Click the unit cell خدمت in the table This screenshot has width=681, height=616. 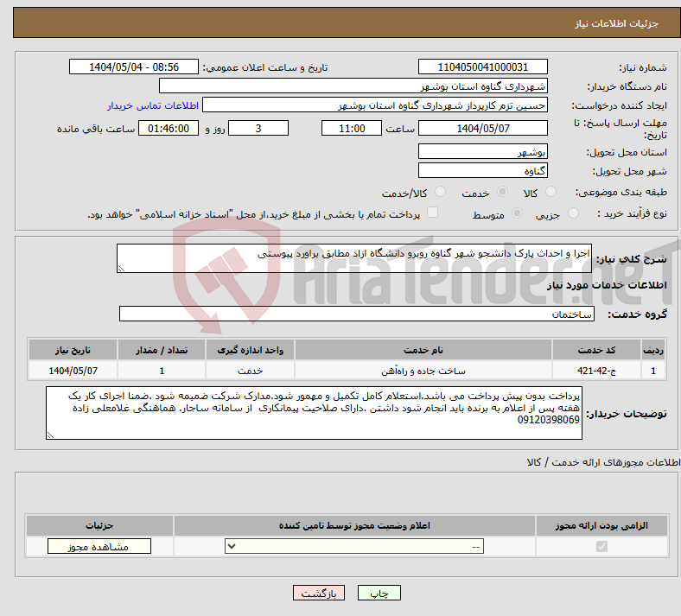point(250,371)
